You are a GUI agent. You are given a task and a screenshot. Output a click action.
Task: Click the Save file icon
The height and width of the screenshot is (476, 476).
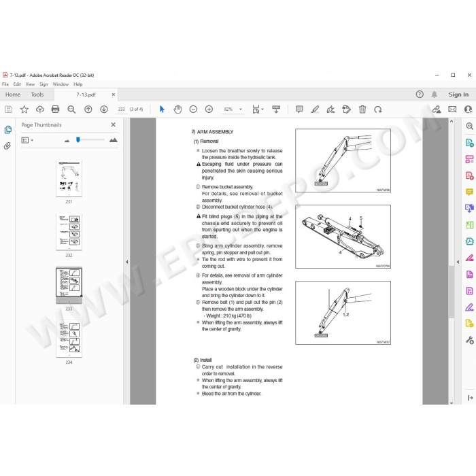click(x=8, y=109)
